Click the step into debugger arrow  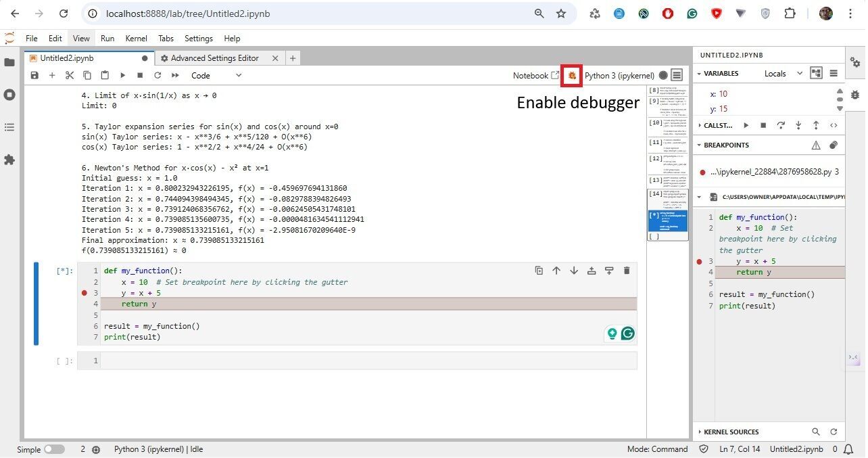[798, 125]
